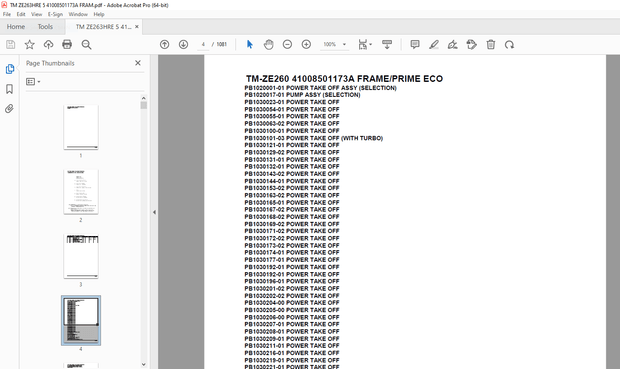Click line PB1030219-01 POWER TAKE OFF
620x369 pixels.
(292, 360)
